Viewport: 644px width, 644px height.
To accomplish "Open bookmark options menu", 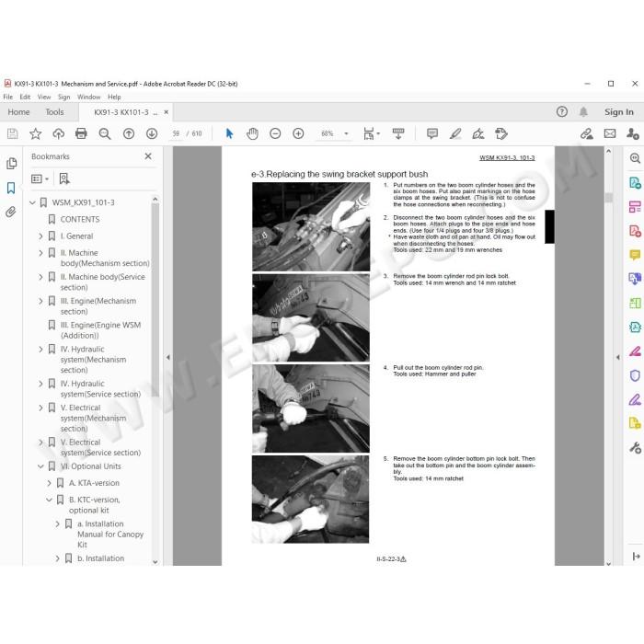I will 40,178.
